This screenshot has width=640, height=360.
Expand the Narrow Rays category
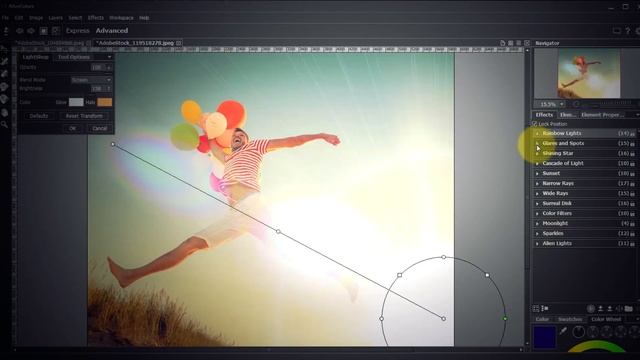537,184
